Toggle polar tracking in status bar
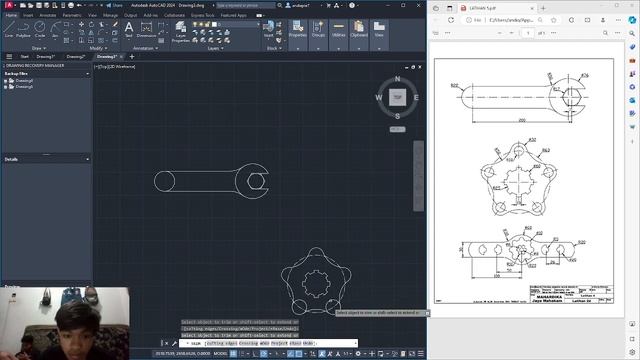 (x=264, y=353)
